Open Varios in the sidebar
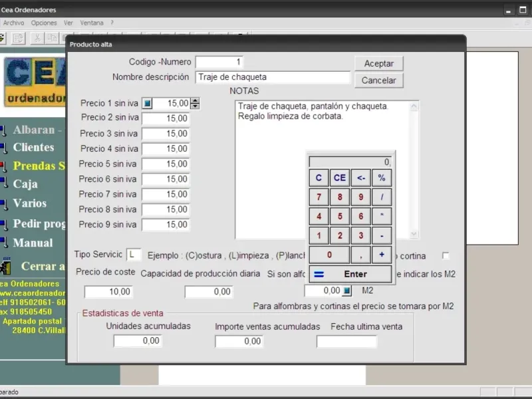 [x=30, y=203]
